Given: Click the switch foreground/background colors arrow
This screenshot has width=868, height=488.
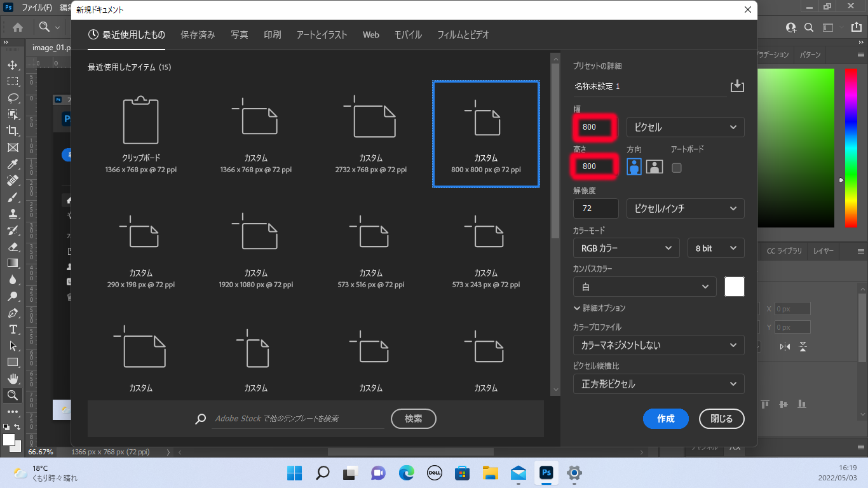Looking at the screenshot, I should coord(18,427).
